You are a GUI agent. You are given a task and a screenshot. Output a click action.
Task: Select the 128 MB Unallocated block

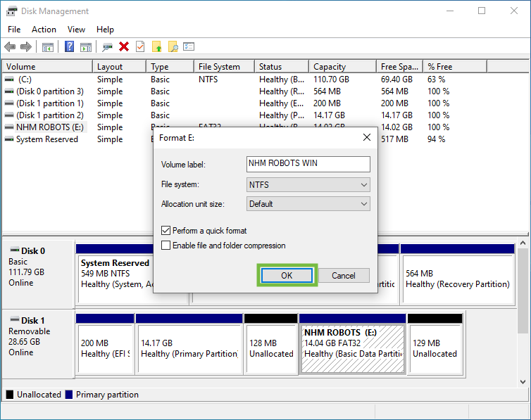tap(271, 344)
